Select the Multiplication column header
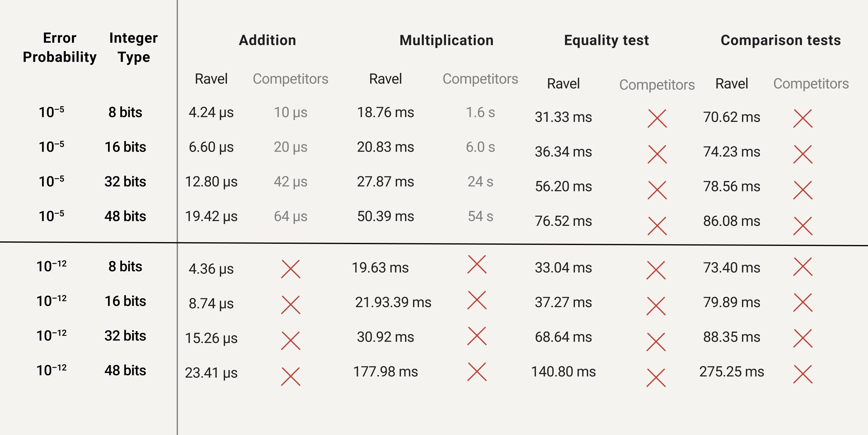Image resolution: width=868 pixels, height=435 pixels. coord(447,40)
